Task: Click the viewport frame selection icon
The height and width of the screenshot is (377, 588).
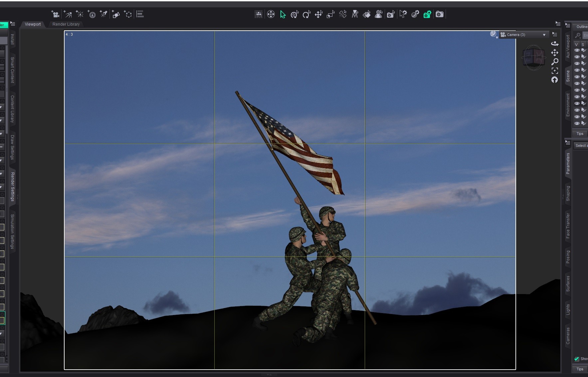Action: 555,71
